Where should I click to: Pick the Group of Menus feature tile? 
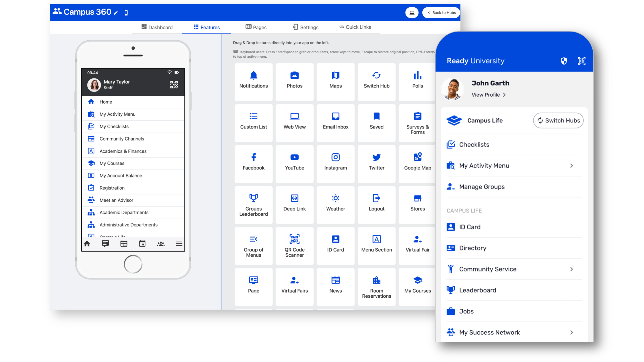pos(253,246)
